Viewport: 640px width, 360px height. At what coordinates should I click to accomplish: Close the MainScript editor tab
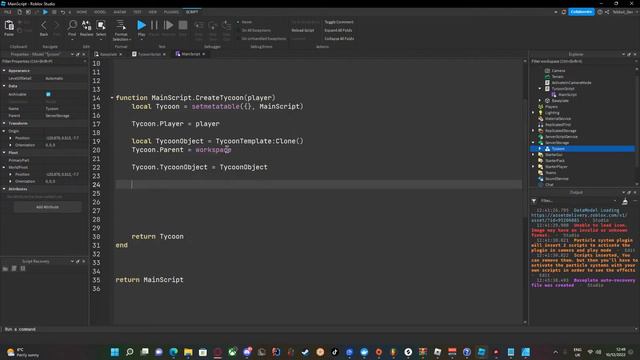[204, 54]
